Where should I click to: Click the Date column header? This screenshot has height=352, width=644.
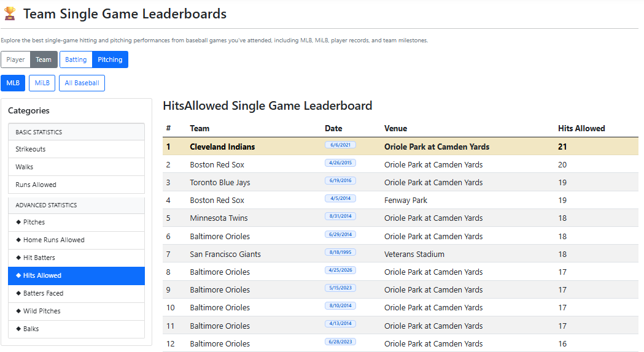click(333, 128)
